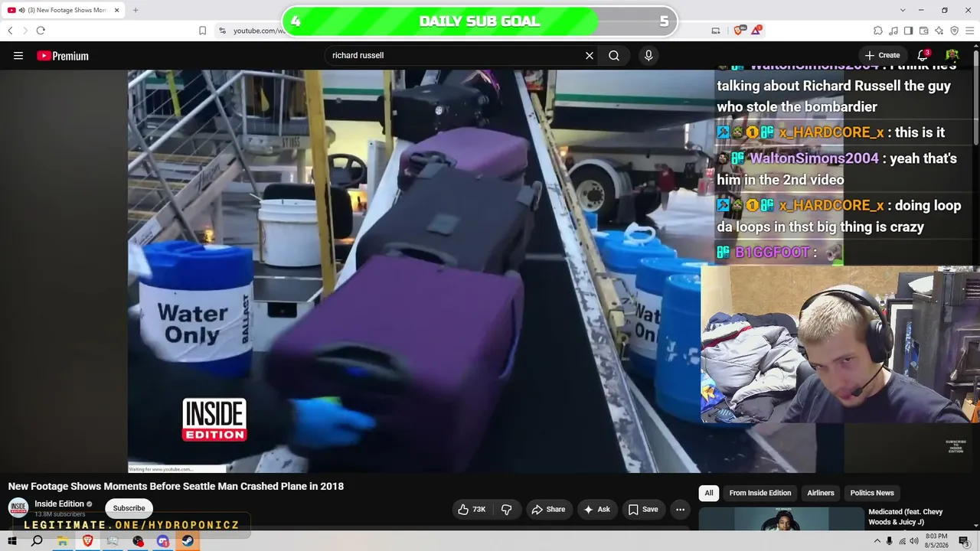Open the tab search dropdown chevron
The image size is (980, 551).
[x=903, y=10]
